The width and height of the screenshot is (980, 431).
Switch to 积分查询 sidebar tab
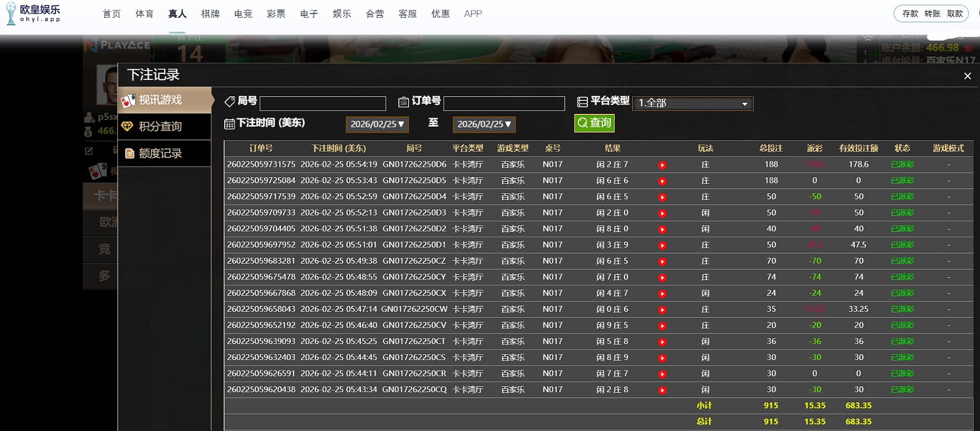tap(165, 126)
